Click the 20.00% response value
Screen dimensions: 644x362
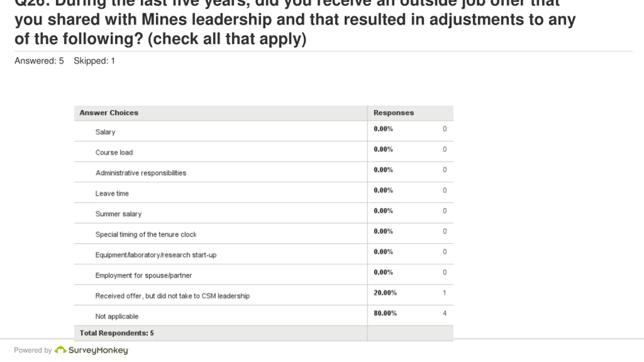click(385, 293)
